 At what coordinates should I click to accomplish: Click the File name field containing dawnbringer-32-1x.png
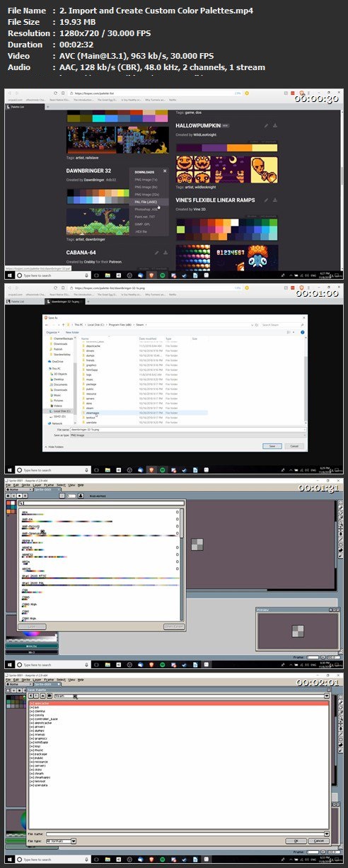[x=187, y=429]
